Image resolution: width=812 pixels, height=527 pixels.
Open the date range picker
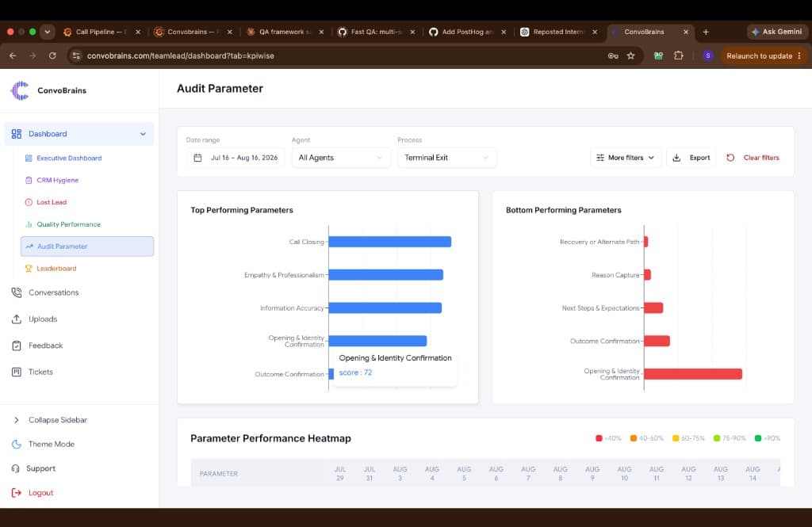[x=235, y=158]
